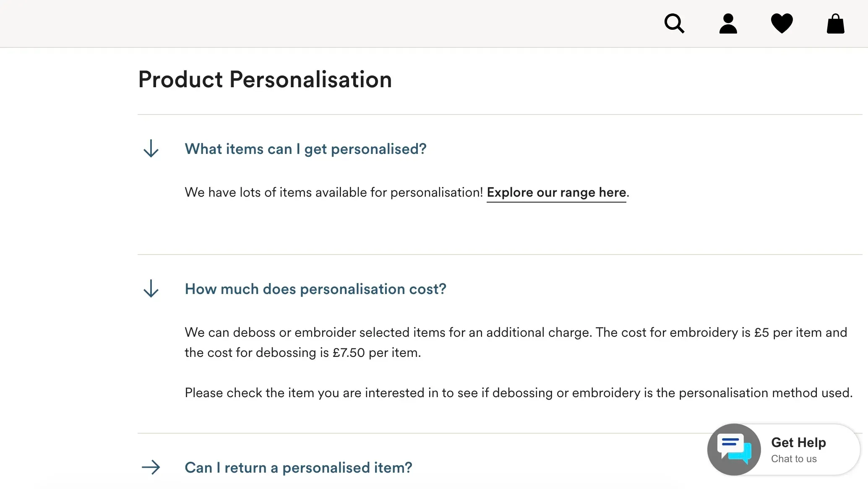Screen dimensions: 868x489
Task: Collapse the 'How much does personalisation cost?' section
Action: pos(151,289)
